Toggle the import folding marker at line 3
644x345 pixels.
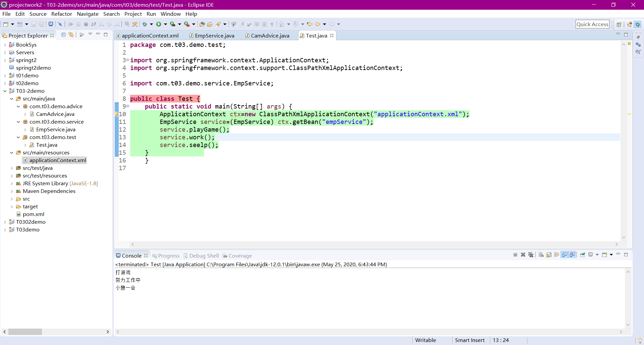tap(128, 60)
